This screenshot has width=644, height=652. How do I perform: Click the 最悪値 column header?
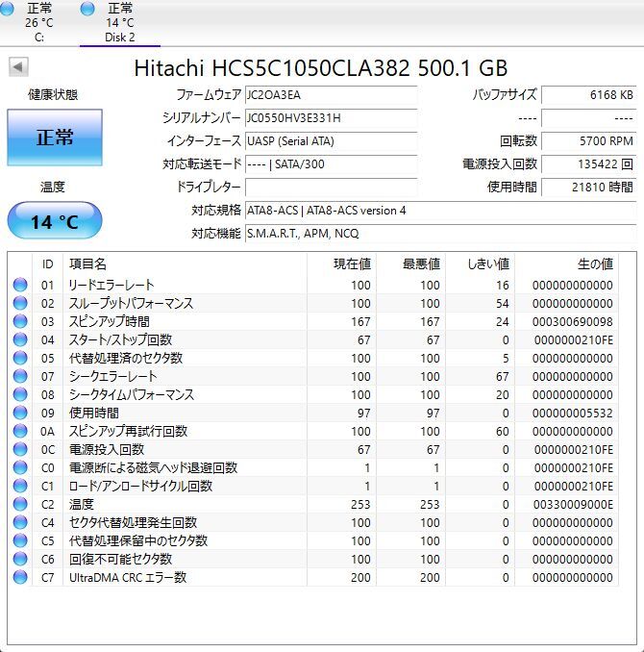tap(410, 264)
